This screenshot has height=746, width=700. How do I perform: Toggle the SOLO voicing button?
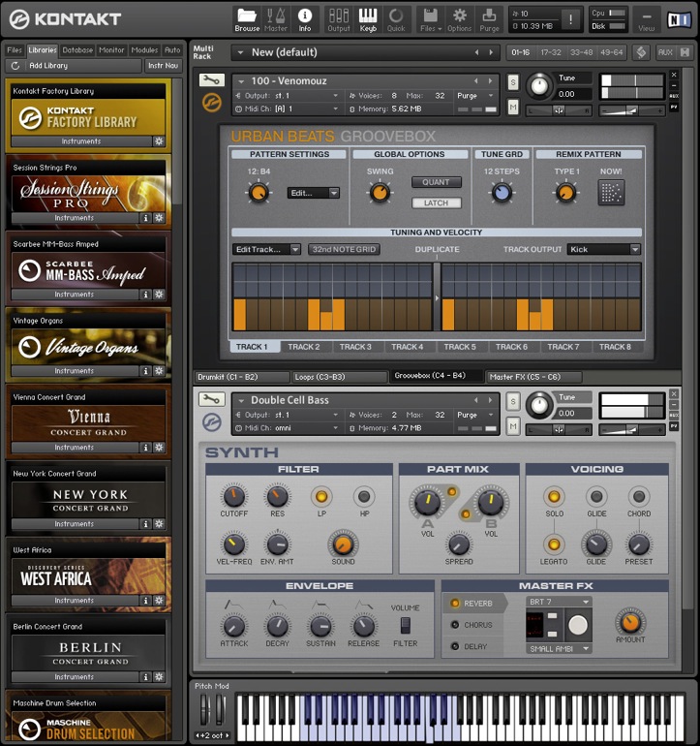tap(554, 497)
